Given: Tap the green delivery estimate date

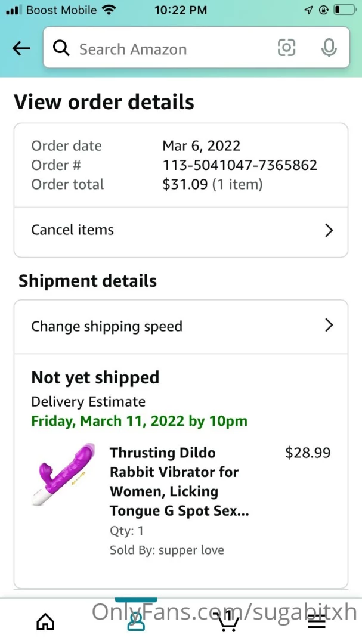Looking at the screenshot, I should click(139, 421).
